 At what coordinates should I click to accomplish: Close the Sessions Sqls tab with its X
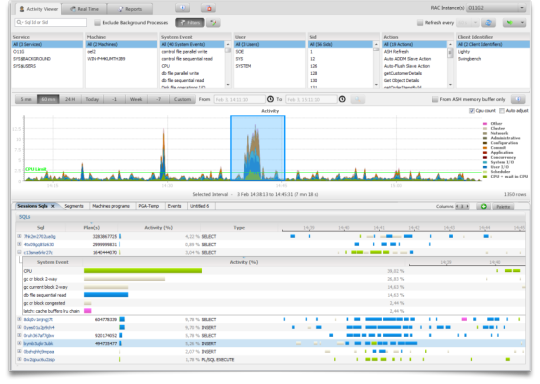point(53,206)
